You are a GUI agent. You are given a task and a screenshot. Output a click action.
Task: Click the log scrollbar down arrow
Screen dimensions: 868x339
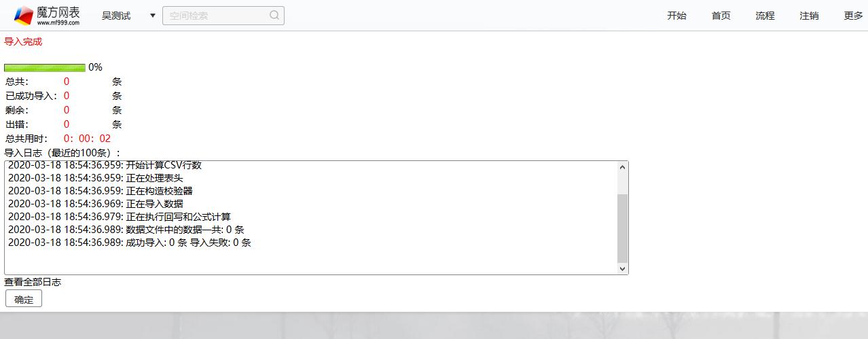(622, 268)
